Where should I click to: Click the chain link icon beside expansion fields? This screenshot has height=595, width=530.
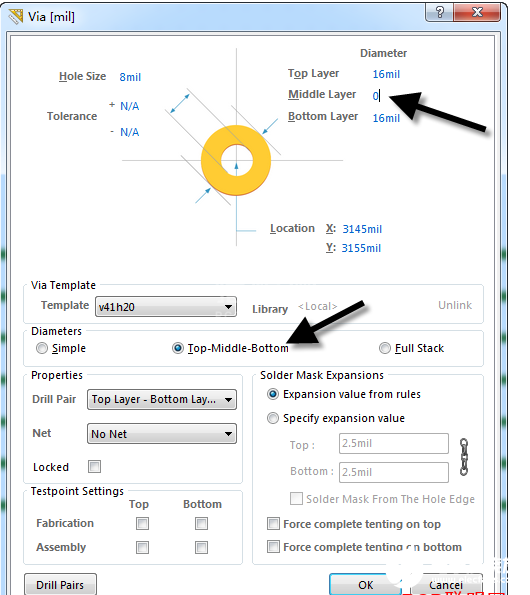[464, 457]
